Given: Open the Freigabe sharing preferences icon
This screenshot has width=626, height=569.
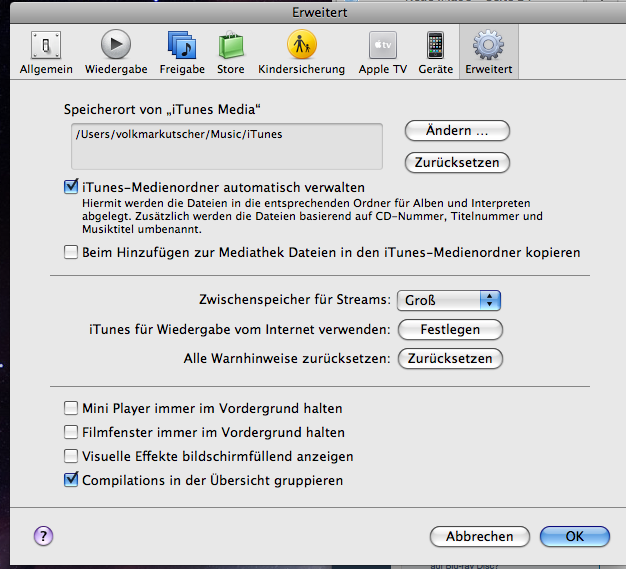Looking at the screenshot, I should [182, 45].
